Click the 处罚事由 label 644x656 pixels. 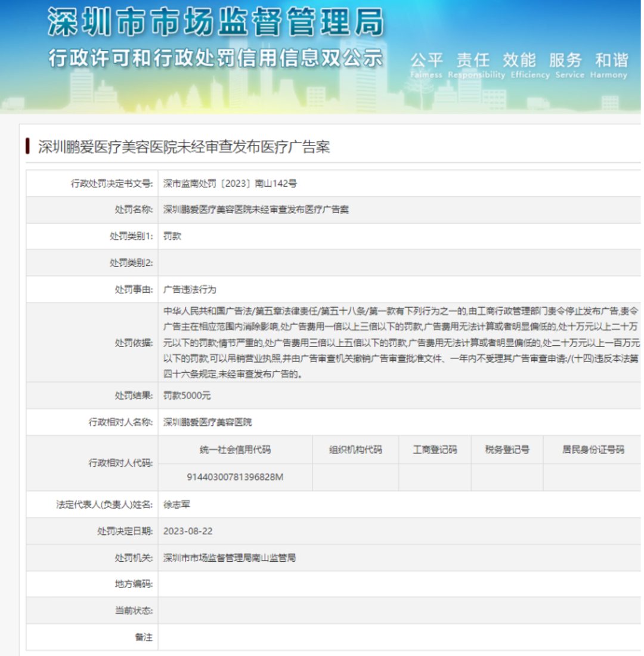point(134,289)
